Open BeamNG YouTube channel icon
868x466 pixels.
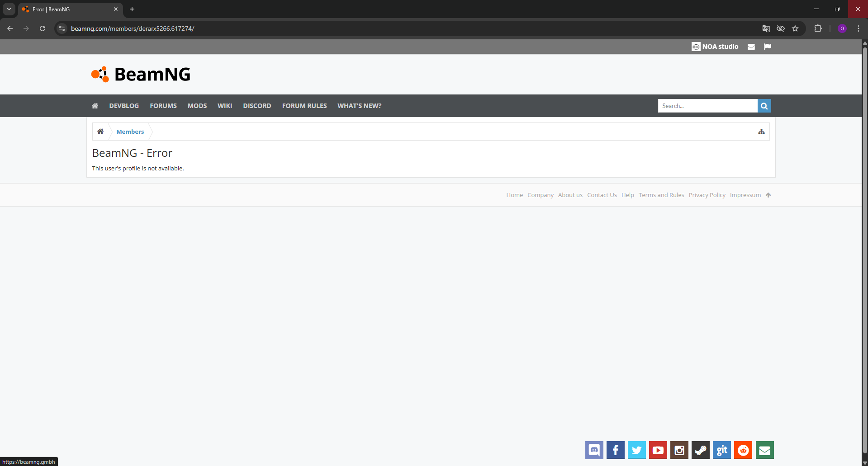pyautogui.click(x=658, y=450)
